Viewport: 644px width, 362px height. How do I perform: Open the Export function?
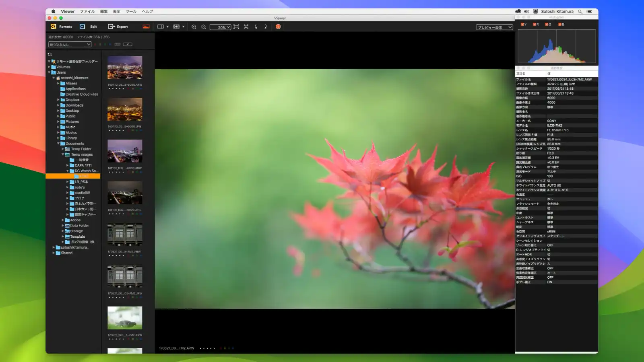(118, 26)
